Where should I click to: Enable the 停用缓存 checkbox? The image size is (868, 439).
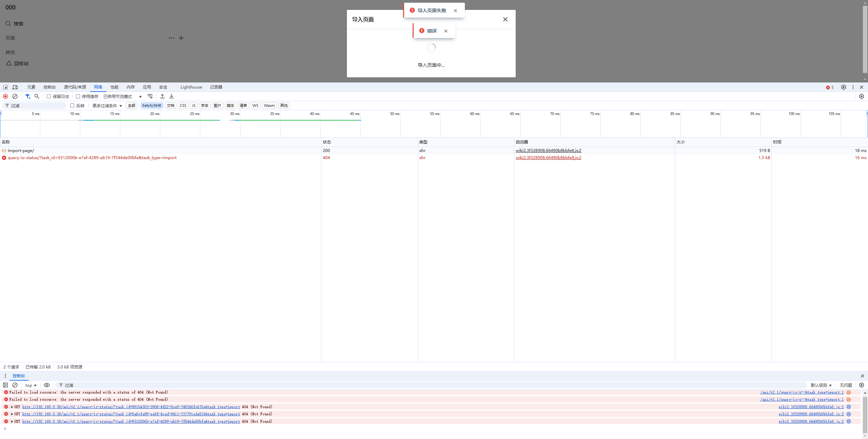coord(78,96)
